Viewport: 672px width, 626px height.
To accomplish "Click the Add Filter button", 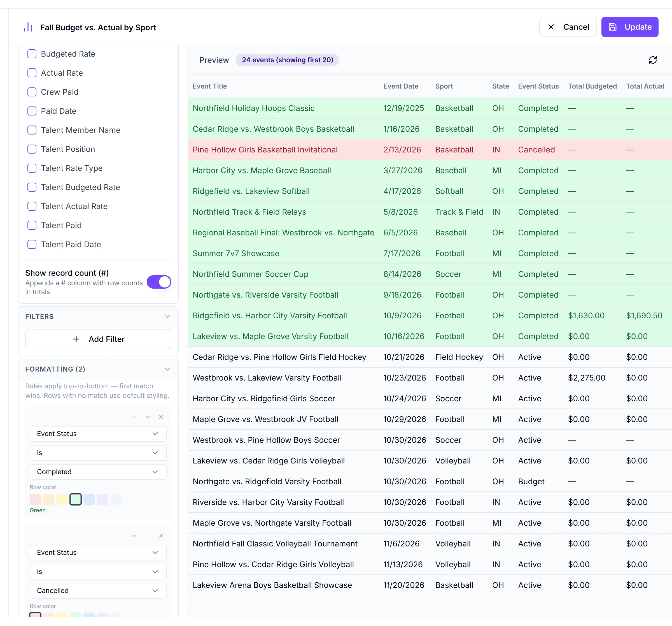I will click(98, 339).
